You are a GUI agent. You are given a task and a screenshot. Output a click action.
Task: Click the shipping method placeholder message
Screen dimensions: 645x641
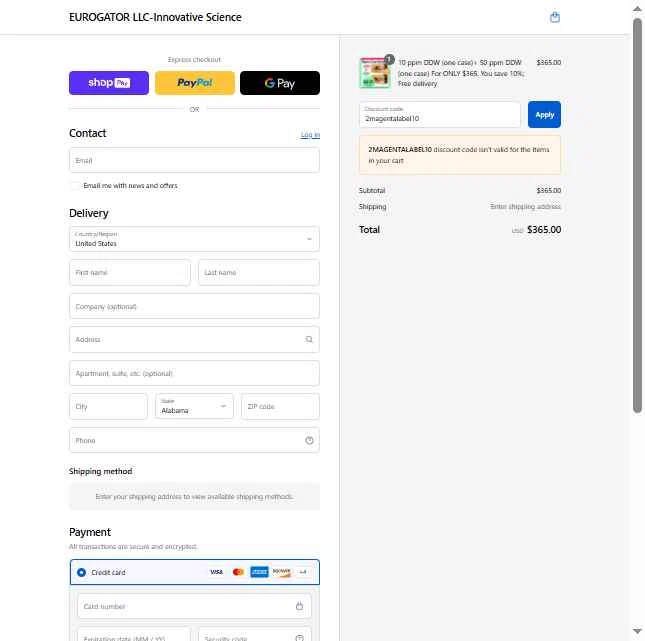coord(194,497)
